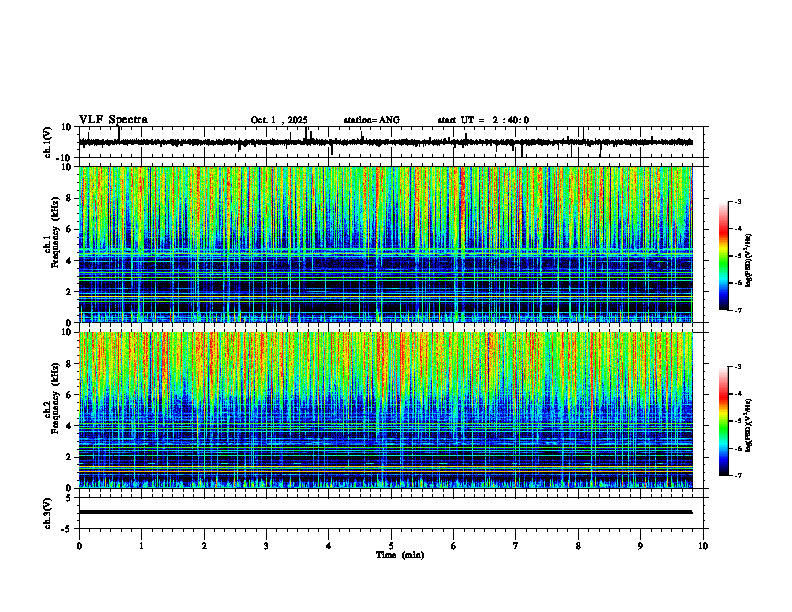Click the "2" kHz tick on ch.2 spectrogram axis
Screen dimensions: 792x612
pos(69,457)
